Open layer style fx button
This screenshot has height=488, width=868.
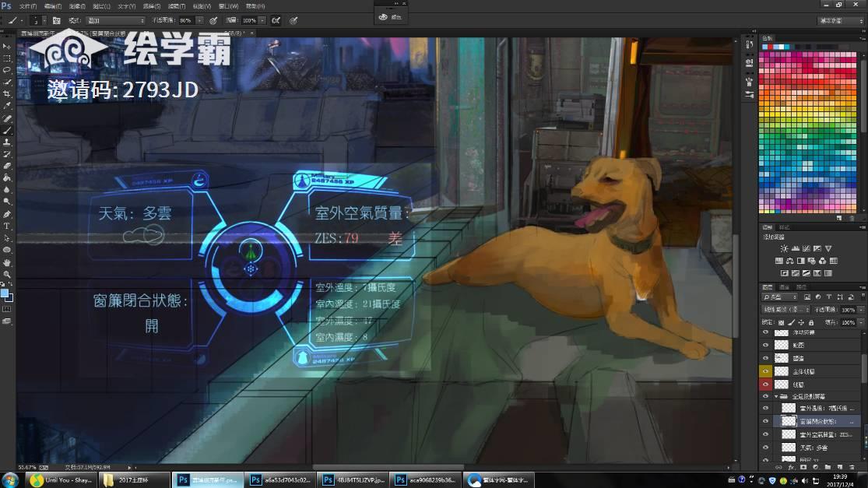[791, 468]
